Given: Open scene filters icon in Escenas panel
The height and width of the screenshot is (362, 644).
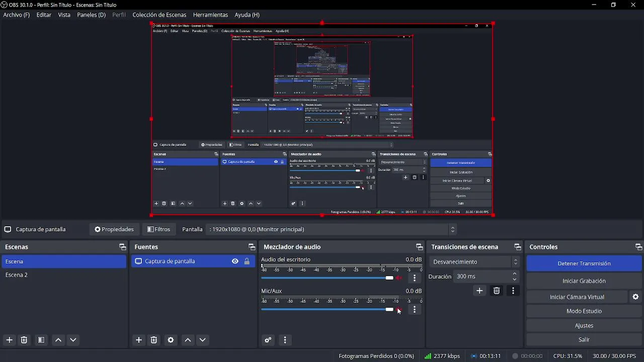Looking at the screenshot, I should coord(41,340).
